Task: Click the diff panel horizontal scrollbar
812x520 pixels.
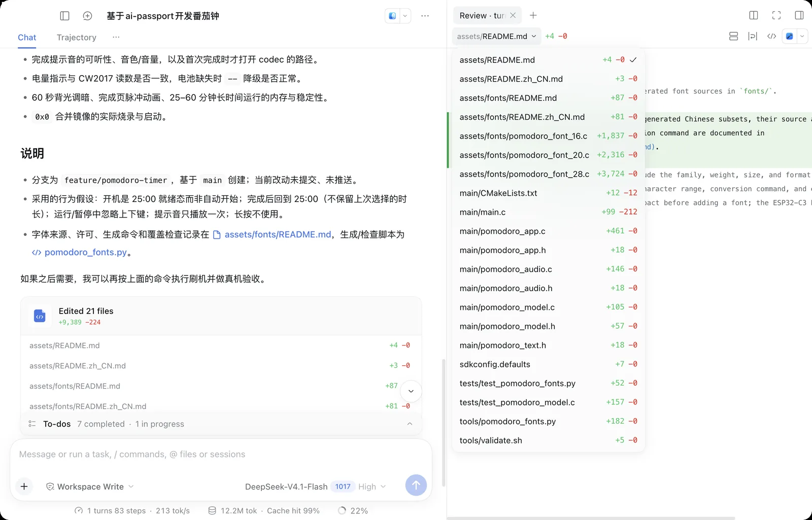Action: [x=591, y=518]
